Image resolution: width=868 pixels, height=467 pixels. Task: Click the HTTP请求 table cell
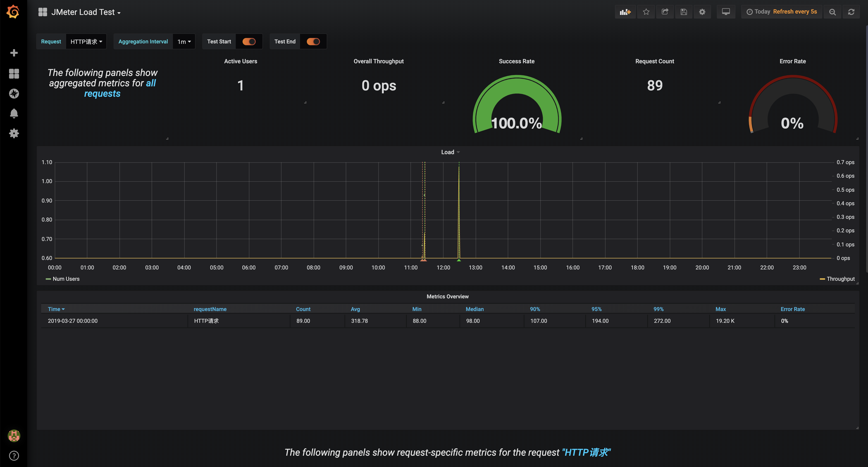tap(238, 321)
